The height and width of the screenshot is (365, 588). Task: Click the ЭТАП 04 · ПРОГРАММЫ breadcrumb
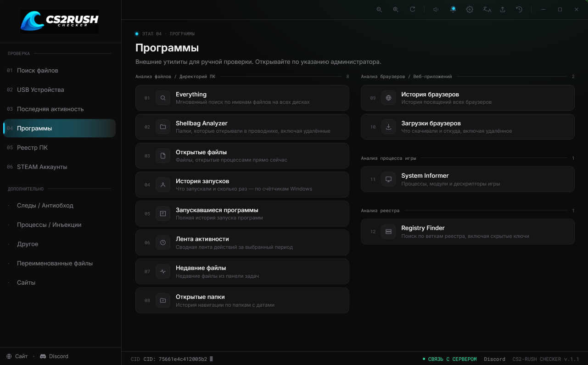168,34
